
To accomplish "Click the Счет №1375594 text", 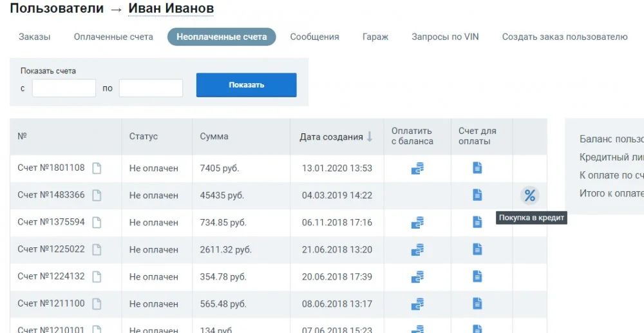I will [x=51, y=222].
